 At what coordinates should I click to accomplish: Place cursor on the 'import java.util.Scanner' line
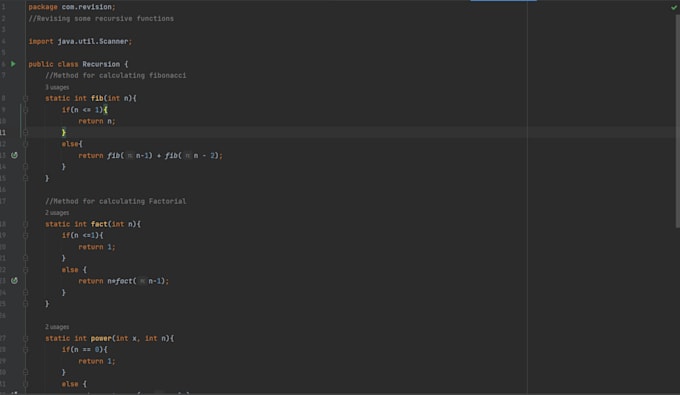coord(80,42)
